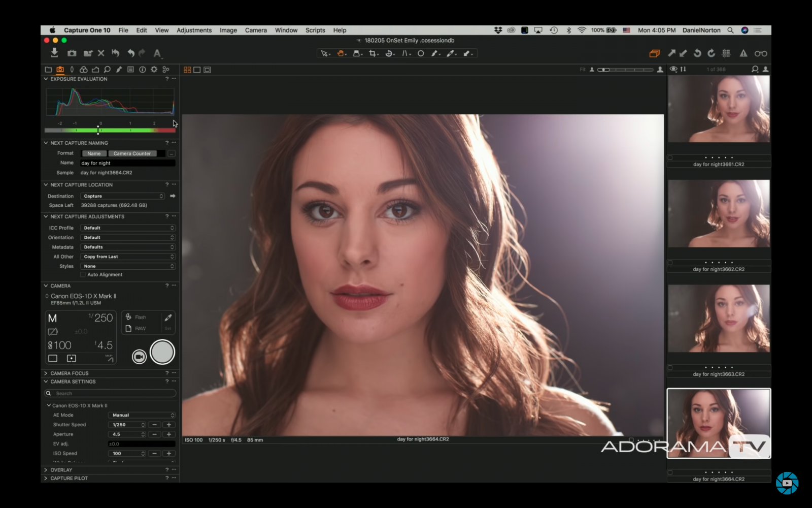Collapse the Next Capture Naming section

coord(46,143)
